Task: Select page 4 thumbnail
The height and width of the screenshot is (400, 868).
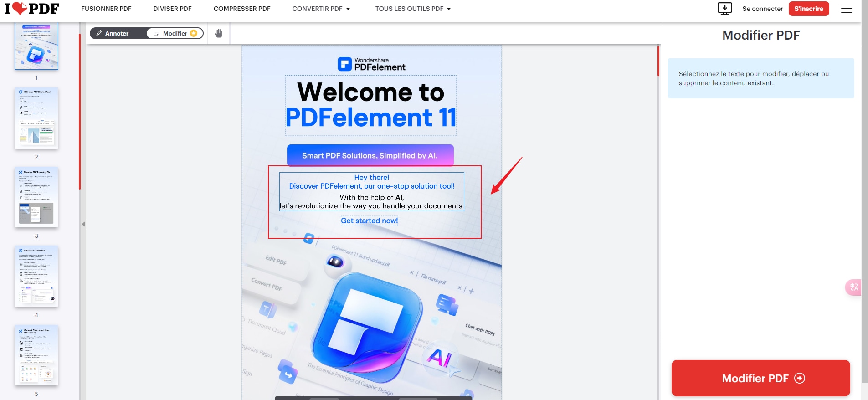Action: pyautogui.click(x=36, y=276)
